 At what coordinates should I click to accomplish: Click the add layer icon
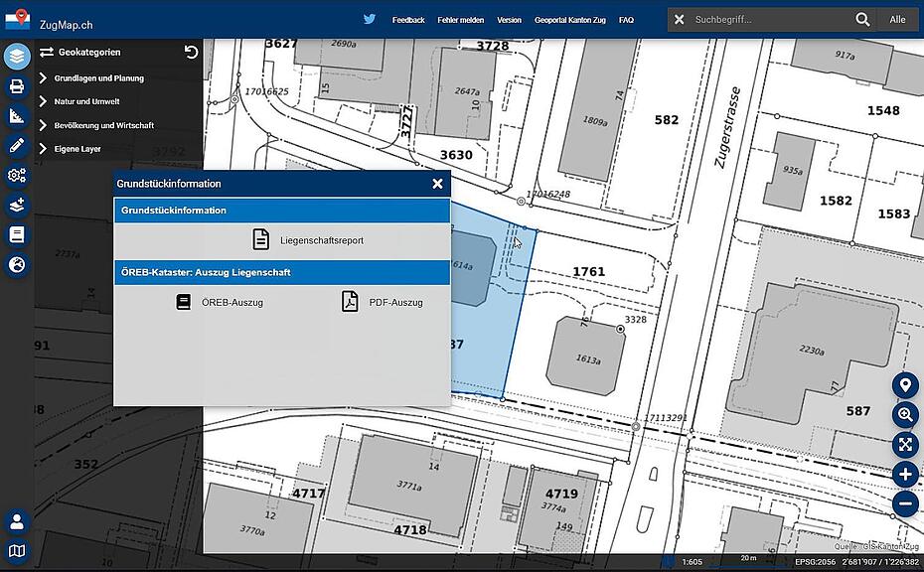tap(17, 206)
